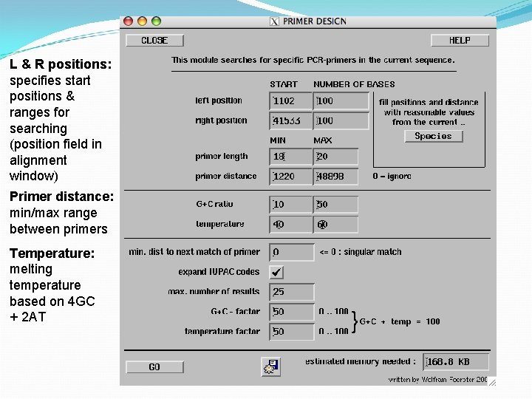This screenshot has height=399, width=532.
Task: Click the yellow minimize window button
Action: coord(142,21)
